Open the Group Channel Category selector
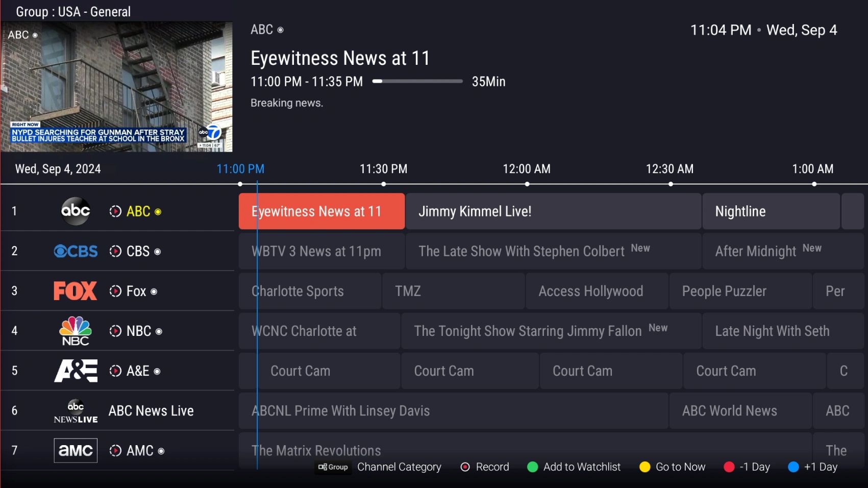The width and height of the screenshot is (868, 488). [x=379, y=467]
